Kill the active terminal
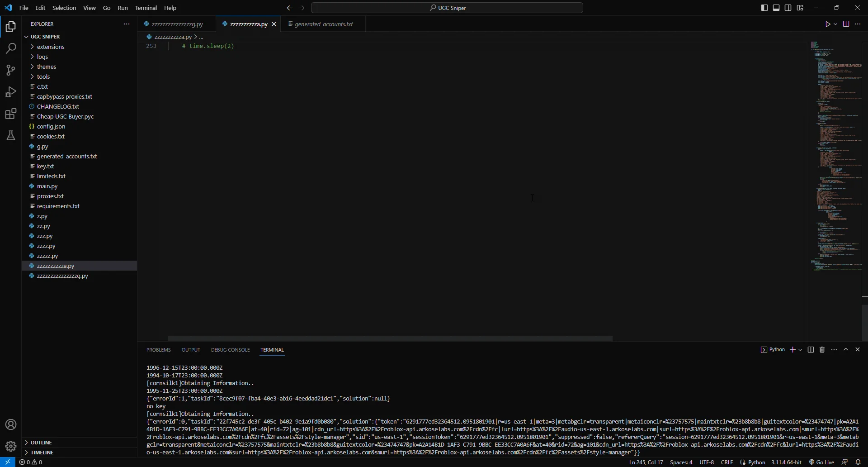Viewport: 868px width, 467px height. (822, 350)
